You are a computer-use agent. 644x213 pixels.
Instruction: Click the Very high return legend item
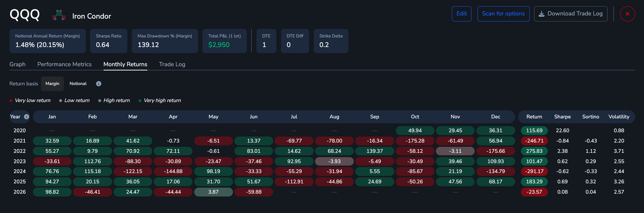(x=160, y=100)
